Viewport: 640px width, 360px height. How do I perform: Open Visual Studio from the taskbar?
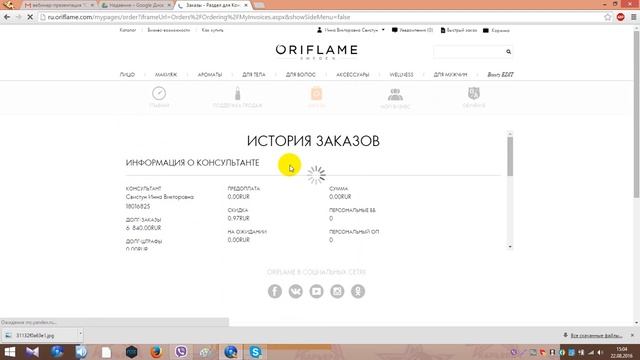pyautogui.click(x=32, y=352)
